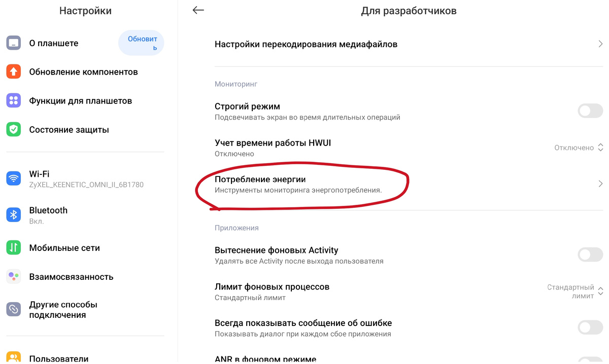This screenshot has width=609, height=364.
Task: Open the HWUI profiling Отключено dropdown
Action: click(x=579, y=148)
